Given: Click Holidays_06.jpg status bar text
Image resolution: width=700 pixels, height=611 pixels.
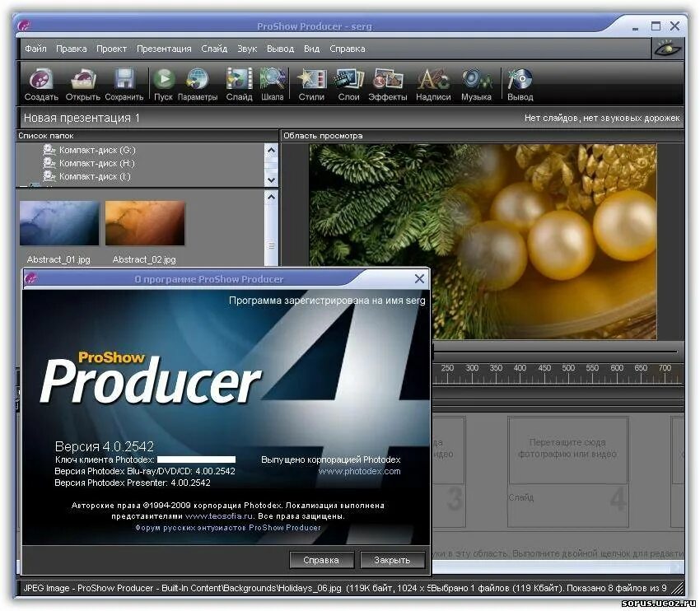Looking at the screenshot, I should click(310, 588).
